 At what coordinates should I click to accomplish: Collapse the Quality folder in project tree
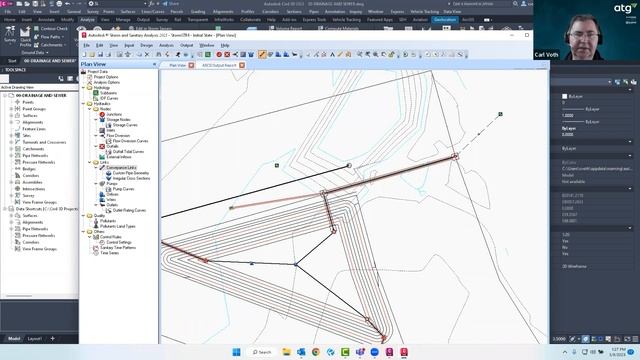pyautogui.click(x=84, y=216)
